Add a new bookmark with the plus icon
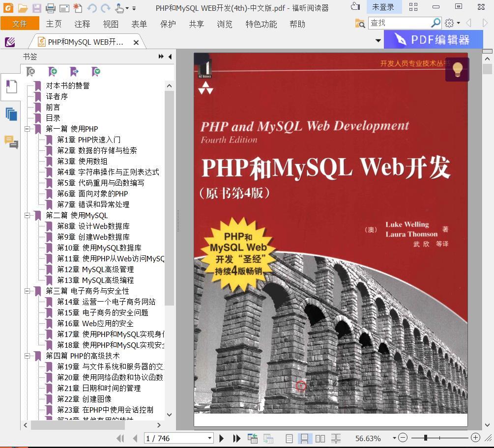 [52, 72]
